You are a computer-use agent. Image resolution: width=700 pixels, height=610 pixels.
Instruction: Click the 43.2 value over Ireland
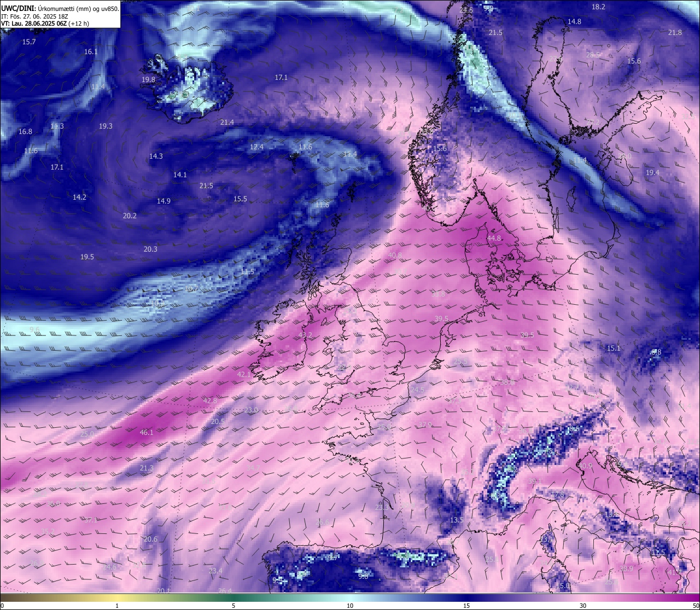coord(305,335)
